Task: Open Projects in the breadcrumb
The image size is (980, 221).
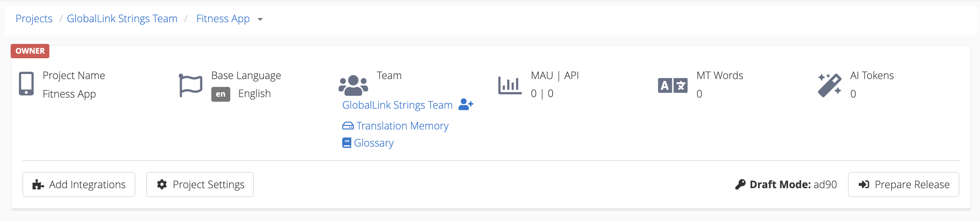Action: pyautogui.click(x=34, y=18)
